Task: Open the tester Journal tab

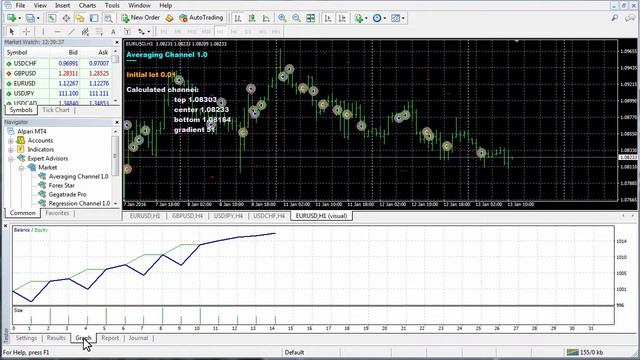Action: (138, 338)
